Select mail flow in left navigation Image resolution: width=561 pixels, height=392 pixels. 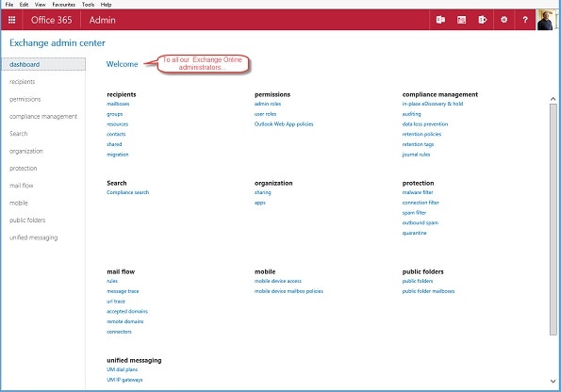[22, 186]
